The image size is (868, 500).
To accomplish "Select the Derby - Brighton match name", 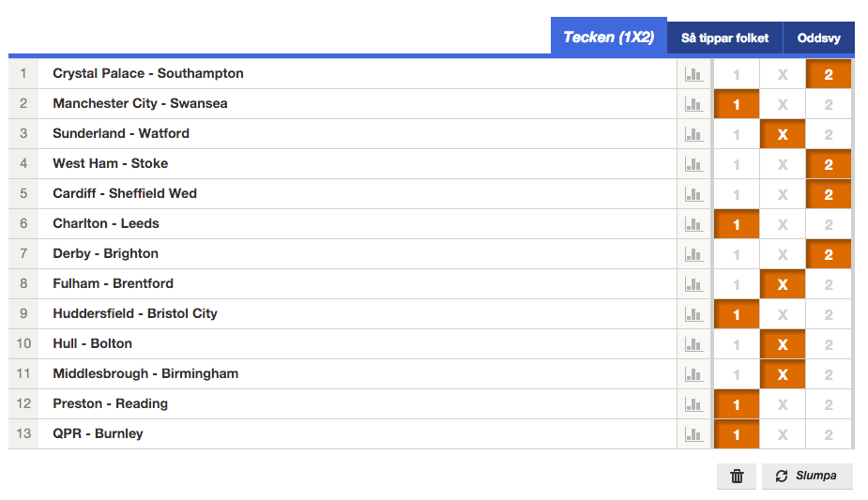I will coord(106,253).
